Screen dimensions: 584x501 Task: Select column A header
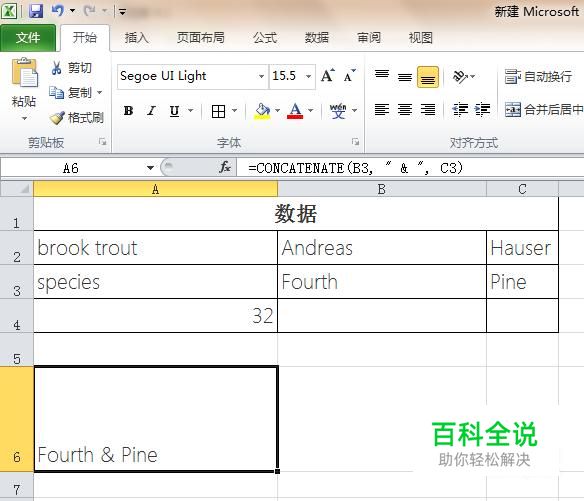tap(155, 189)
